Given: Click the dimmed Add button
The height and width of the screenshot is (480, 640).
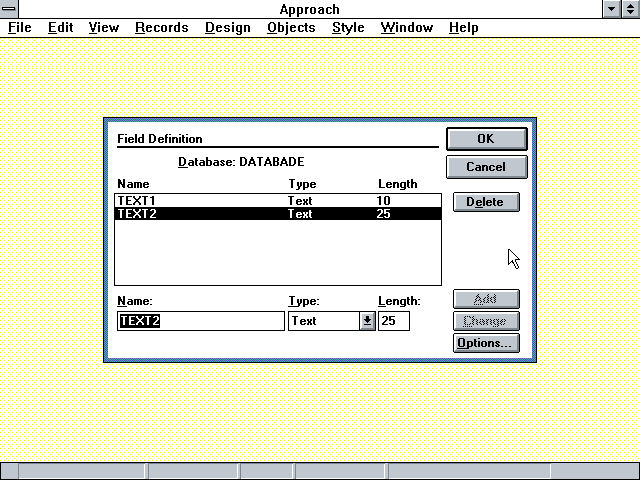Looking at the screenshot, I should click(x=486, y=299).
